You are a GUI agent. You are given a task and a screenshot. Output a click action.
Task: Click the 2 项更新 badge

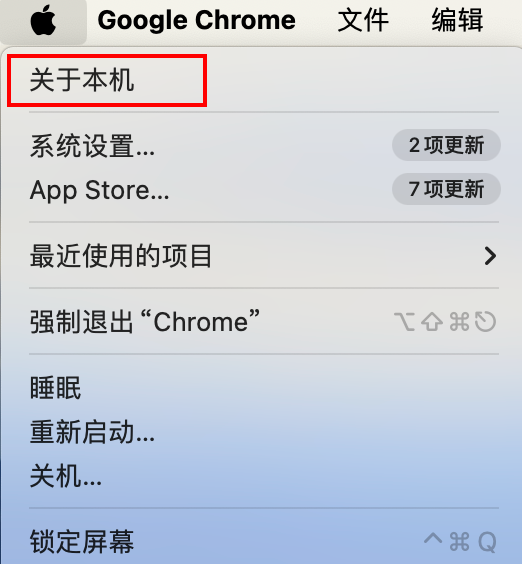tap(446, 145)
